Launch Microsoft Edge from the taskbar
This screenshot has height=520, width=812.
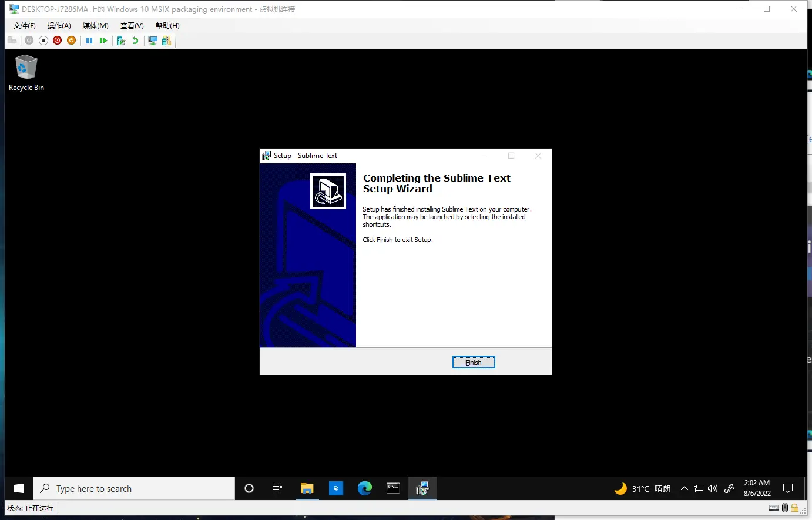pos(364,488)
